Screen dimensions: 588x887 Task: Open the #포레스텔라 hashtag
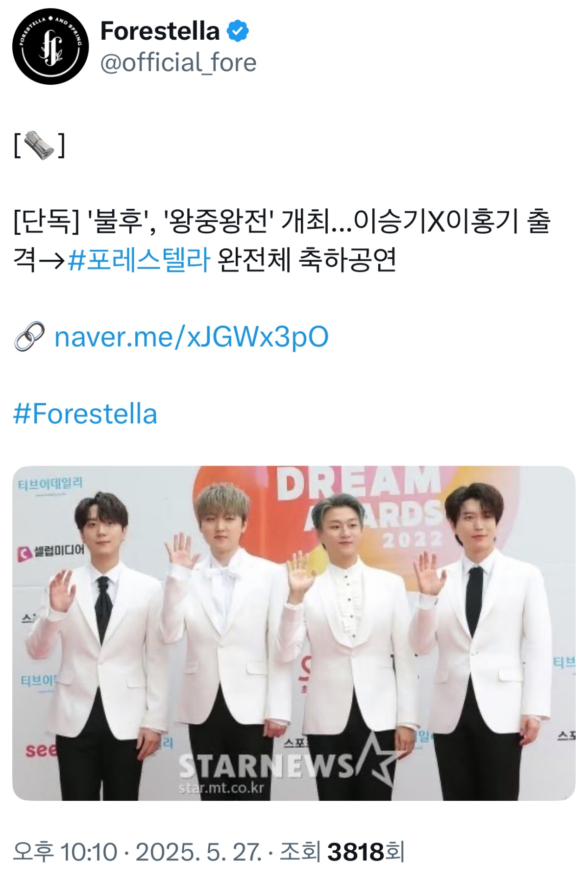pyautogui.click(x=139, y=260)
